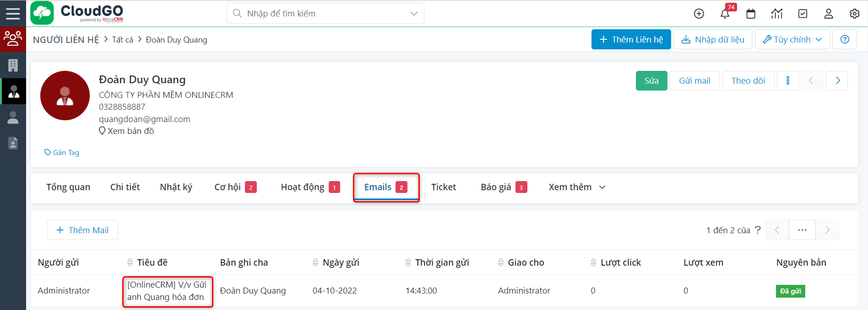This screenshot has width=868, height=310.
Task: Click the Thêm Mail button
Action: pos(82,230)
